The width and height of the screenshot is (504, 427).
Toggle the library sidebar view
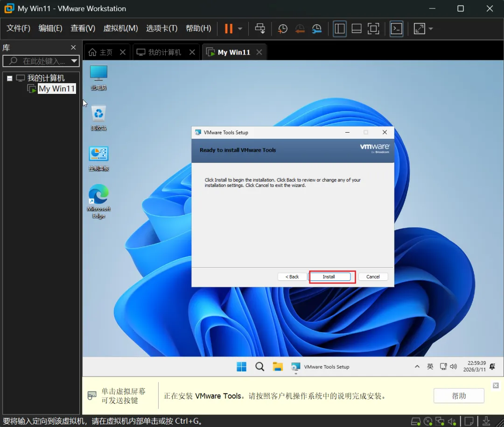click(x=339, y=28)
